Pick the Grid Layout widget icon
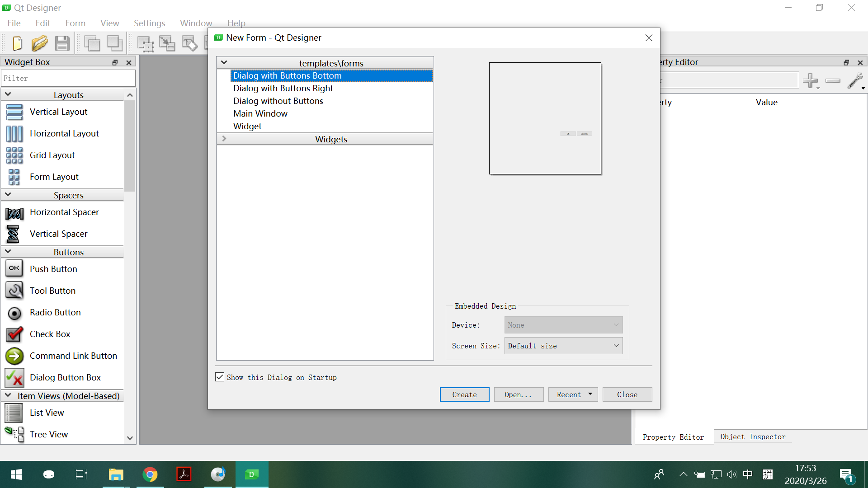This screenshot has width=868, height=488. (x=14, y=155)
